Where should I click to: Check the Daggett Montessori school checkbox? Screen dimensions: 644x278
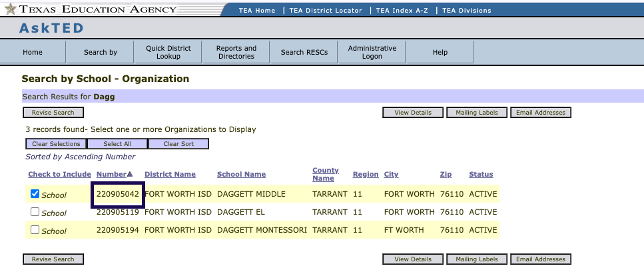[35, 230]
